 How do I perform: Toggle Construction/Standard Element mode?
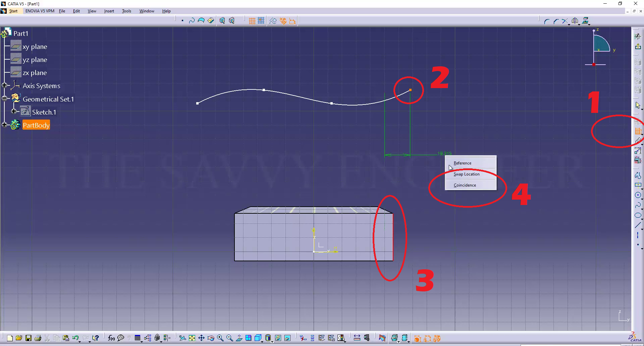(273, 21)
